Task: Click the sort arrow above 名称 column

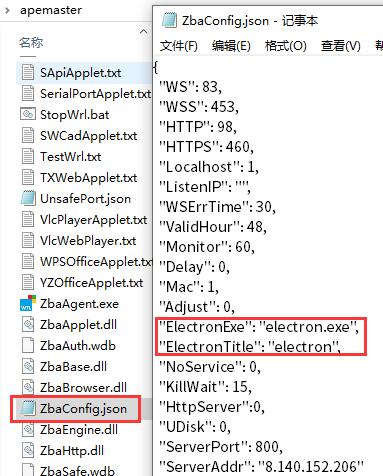Action: [x=143, y=32]
